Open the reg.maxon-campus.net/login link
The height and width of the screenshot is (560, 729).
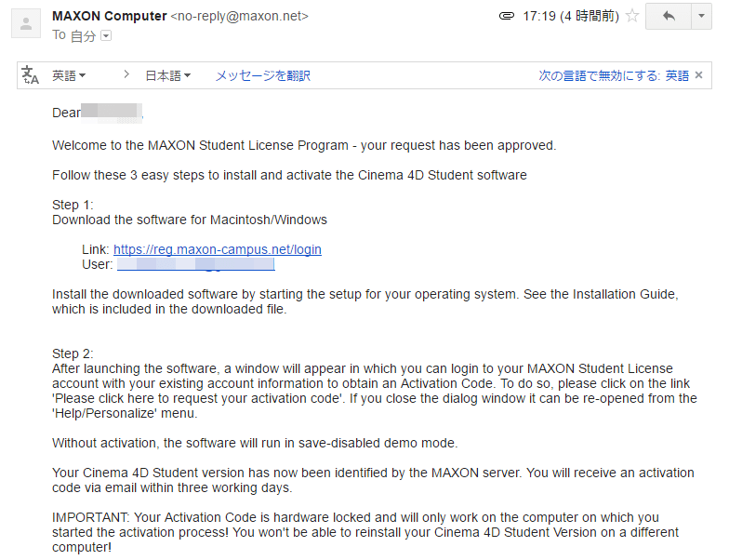click(x=218, y=249)
